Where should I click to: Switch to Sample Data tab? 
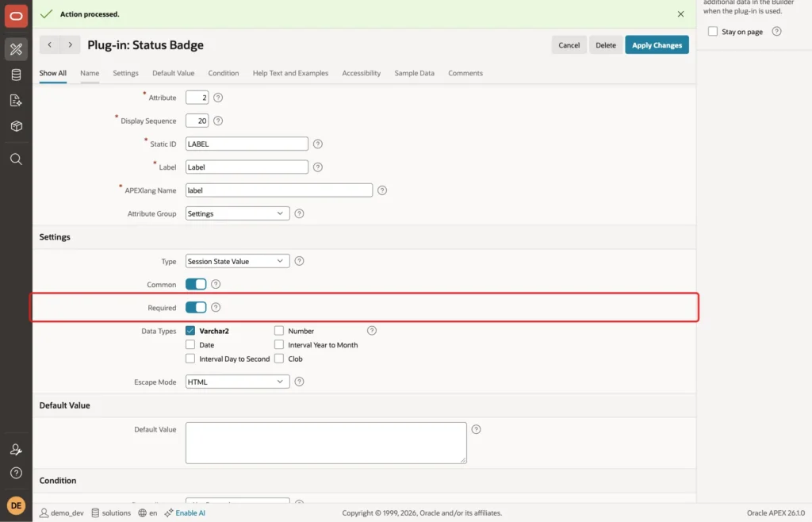pyautogui.click(x=414, y=73)
